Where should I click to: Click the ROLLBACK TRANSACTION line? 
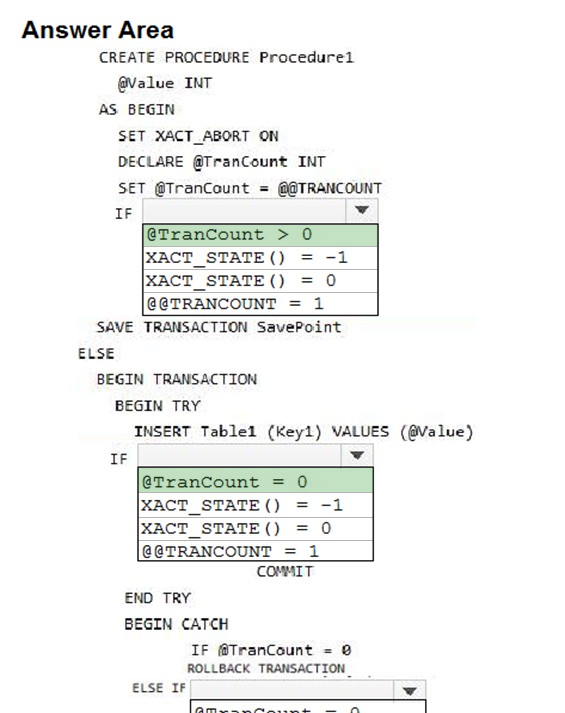point(266,669)
